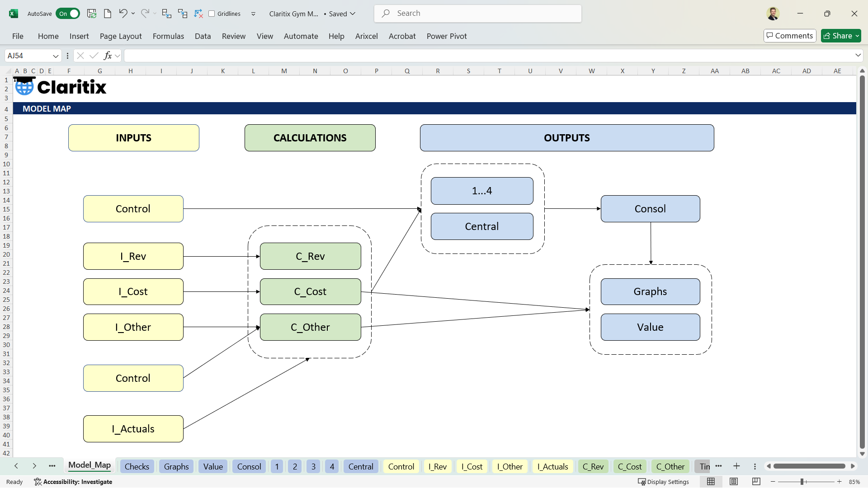
Task: Enable the Gridlines checkbox
Action: point(212,14)
